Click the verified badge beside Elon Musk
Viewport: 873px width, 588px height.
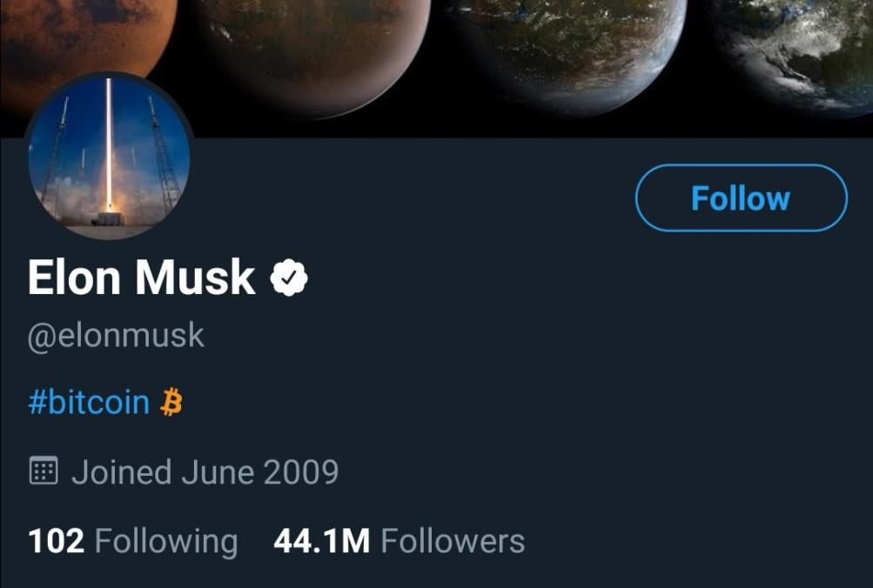(289, 278)
